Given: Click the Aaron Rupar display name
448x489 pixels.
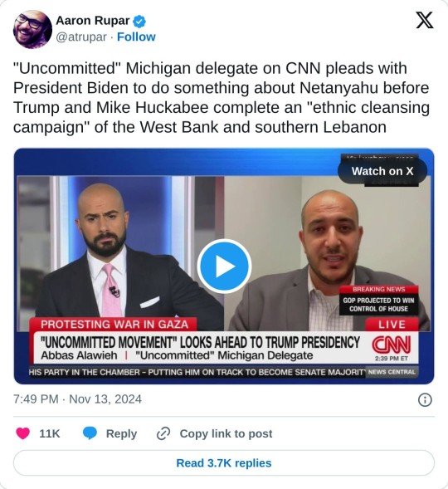Looking at the screenshot, I should 93,21.
